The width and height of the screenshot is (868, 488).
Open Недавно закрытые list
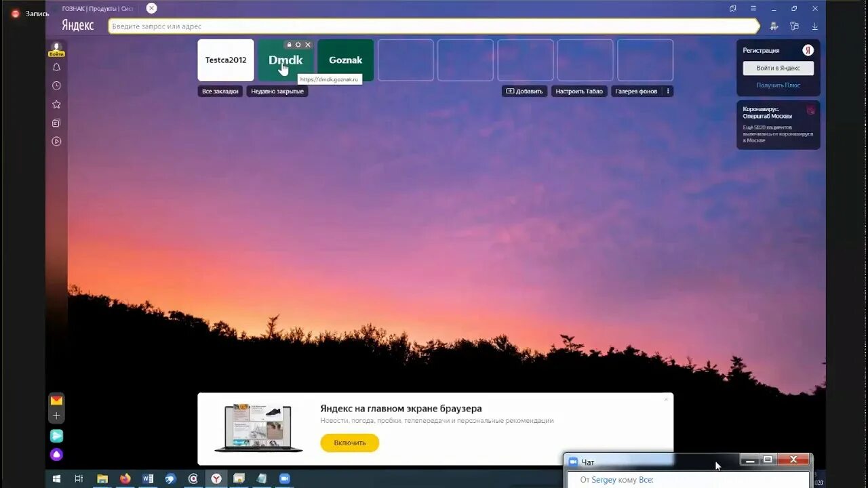tap(277, 91)
